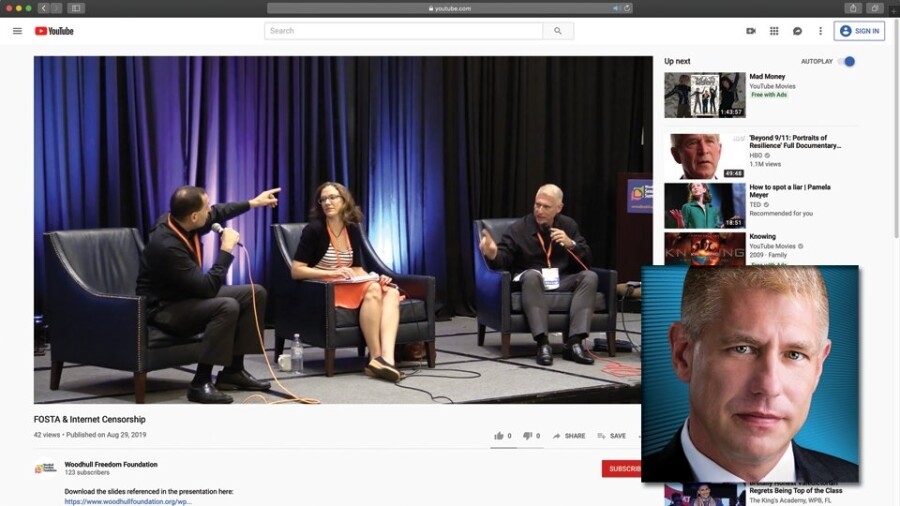This screenshot has width=900, height=506.
Task: Open the vertical three-dot settings menu
Action: [x=820, y=31]
